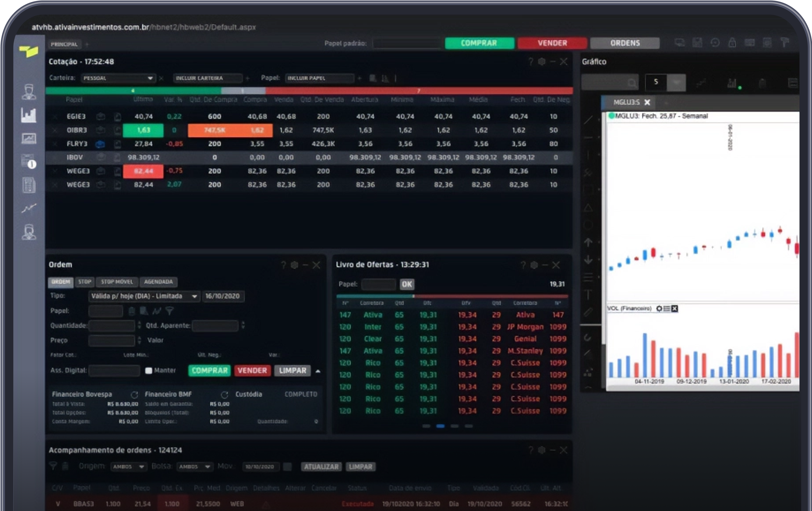This screenshot has height=511, width=812.
Task: Remove the EGIE3 row with its X
Action: tap(55, 117)
